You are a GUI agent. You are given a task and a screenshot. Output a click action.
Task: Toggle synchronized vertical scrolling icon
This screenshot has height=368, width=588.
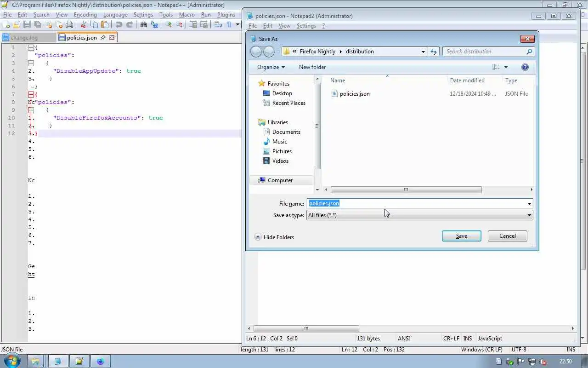tap(193, 25)
